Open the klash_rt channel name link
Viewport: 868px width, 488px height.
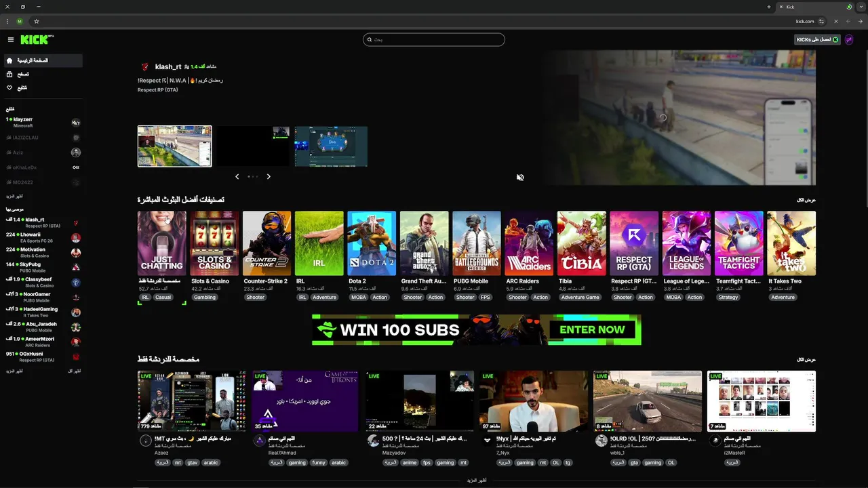point(168,67)
